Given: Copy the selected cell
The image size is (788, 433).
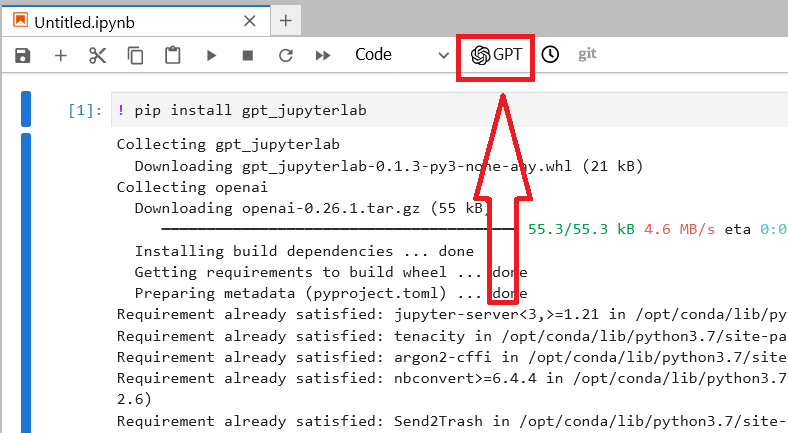Looking at the screenshot, I should tap(135, 55).
